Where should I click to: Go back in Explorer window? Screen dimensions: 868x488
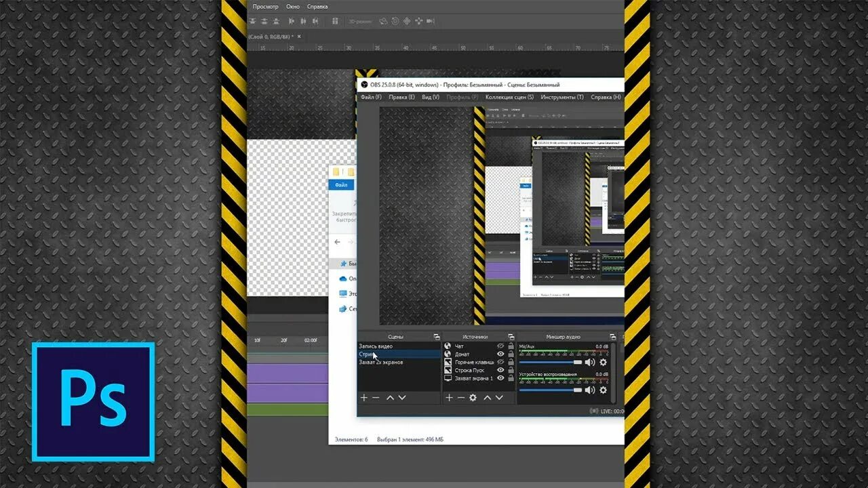tap(338, 242)
